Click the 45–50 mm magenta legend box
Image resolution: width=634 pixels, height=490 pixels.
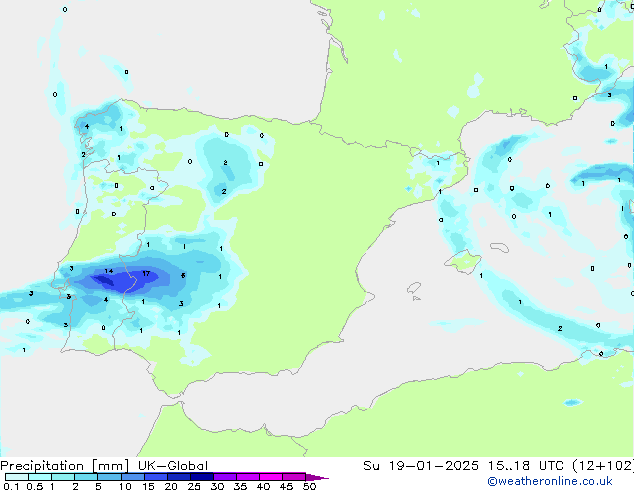(x=294, y=477)
